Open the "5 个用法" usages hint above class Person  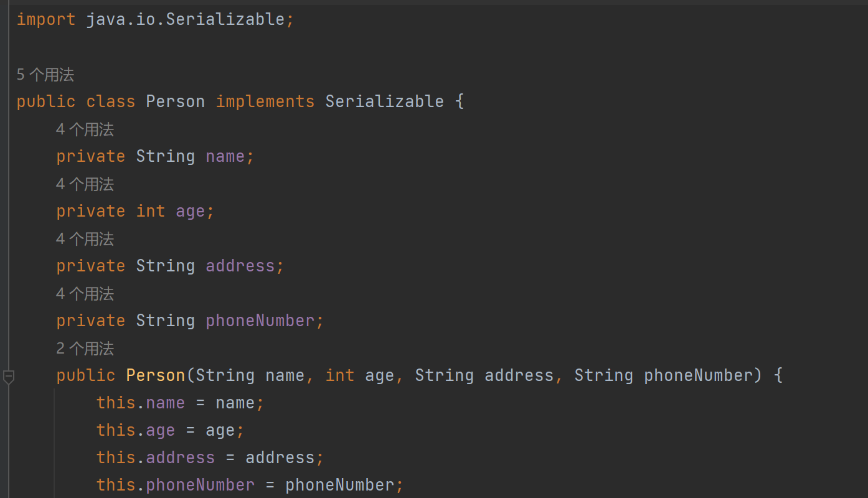(x=45, y=75)
